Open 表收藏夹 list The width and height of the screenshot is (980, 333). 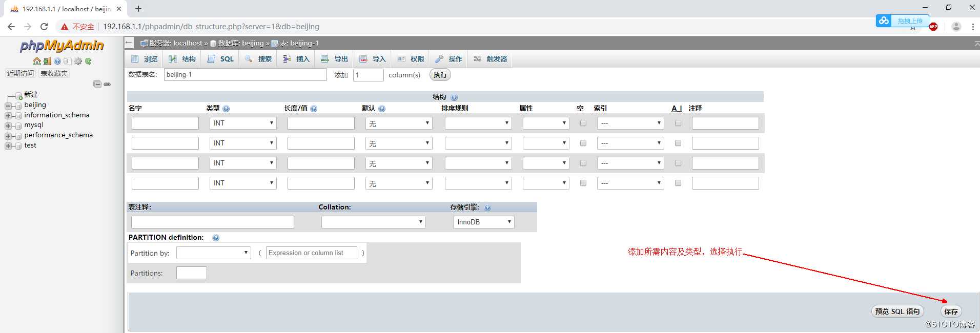click(x=54, y=73)
